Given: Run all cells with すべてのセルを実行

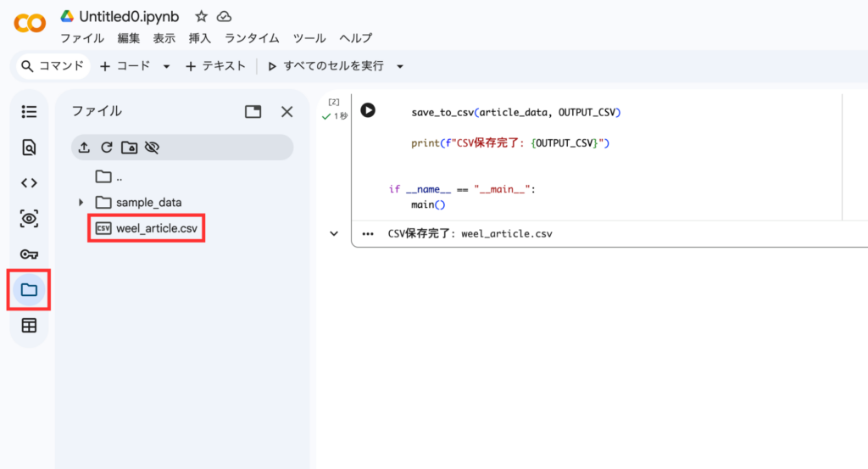Looking at the screenshot, I should (326, 66).
